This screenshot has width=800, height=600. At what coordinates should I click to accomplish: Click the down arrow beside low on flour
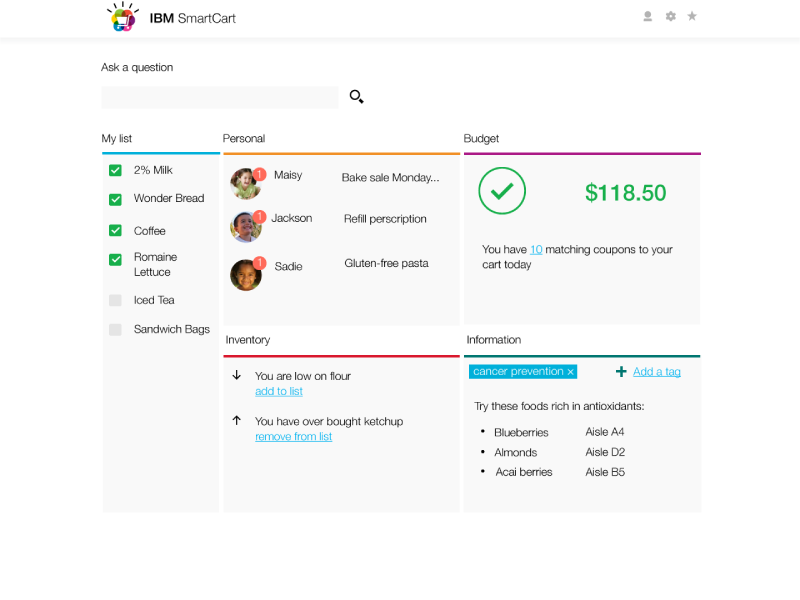pyautogui.click(x=237, y=375)
